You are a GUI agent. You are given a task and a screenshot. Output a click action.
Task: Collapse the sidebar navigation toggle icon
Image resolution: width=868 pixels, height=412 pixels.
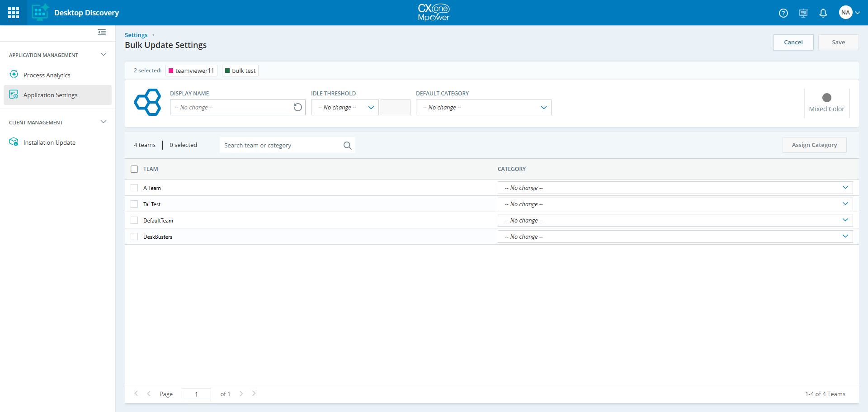click(x=102, y=32)
